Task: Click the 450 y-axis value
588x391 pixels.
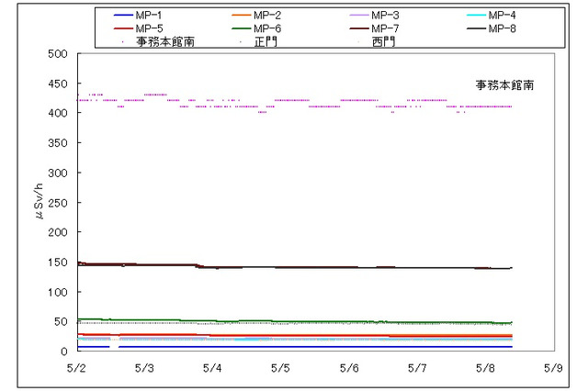Action: 58,84
